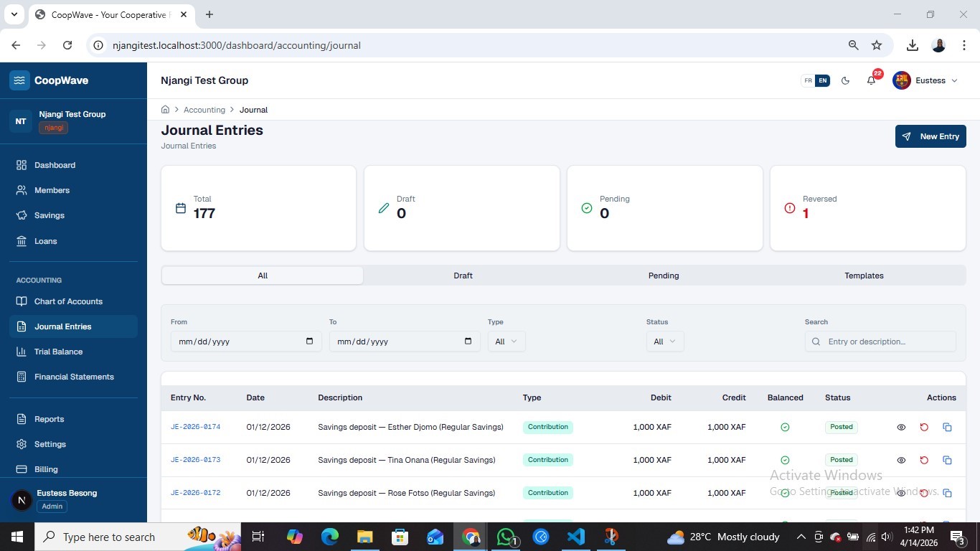View entry JE-2026-0173 with eye icon

[x=901, y=460]
